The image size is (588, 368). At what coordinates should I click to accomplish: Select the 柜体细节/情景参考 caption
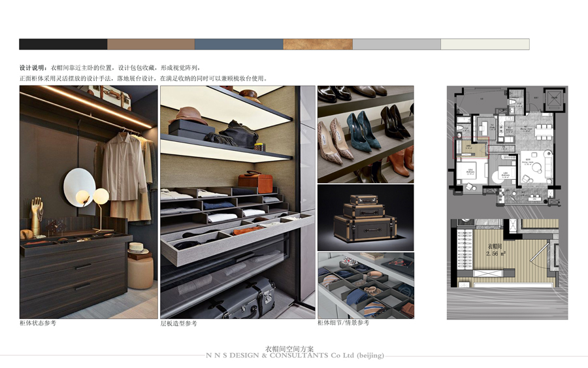(343, 323)
